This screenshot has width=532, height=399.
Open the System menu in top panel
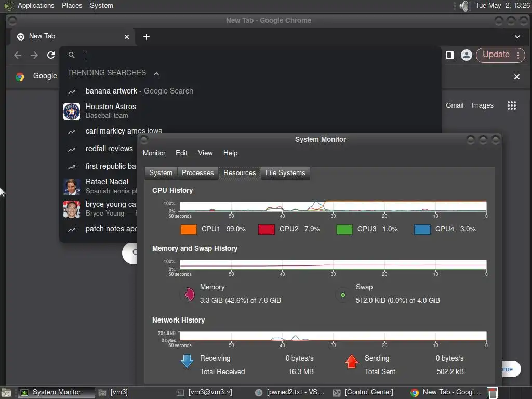click(101, 5)
